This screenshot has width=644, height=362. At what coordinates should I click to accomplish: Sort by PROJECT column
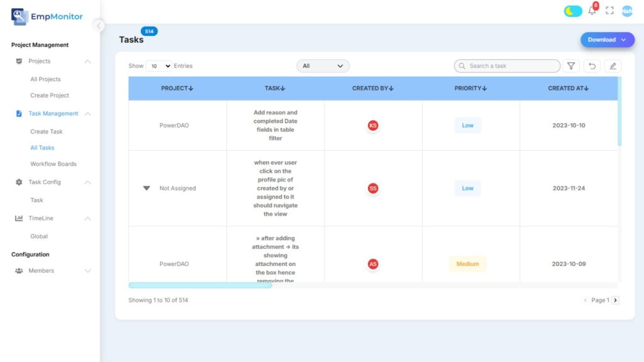coord(177,88)
